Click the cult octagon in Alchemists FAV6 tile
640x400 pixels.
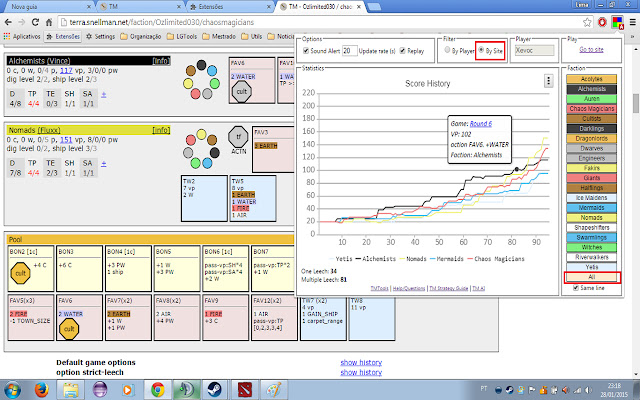click(241, 91)
